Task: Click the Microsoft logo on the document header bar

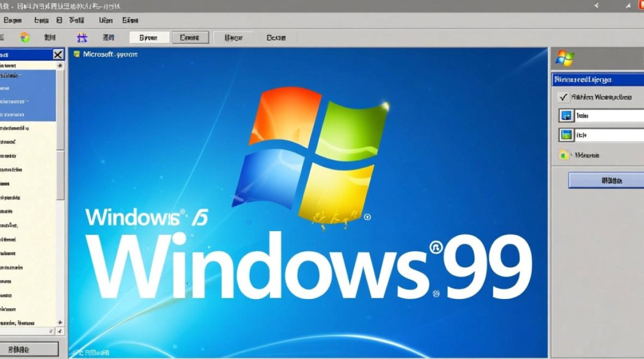Action: click(x=77, y=54)
